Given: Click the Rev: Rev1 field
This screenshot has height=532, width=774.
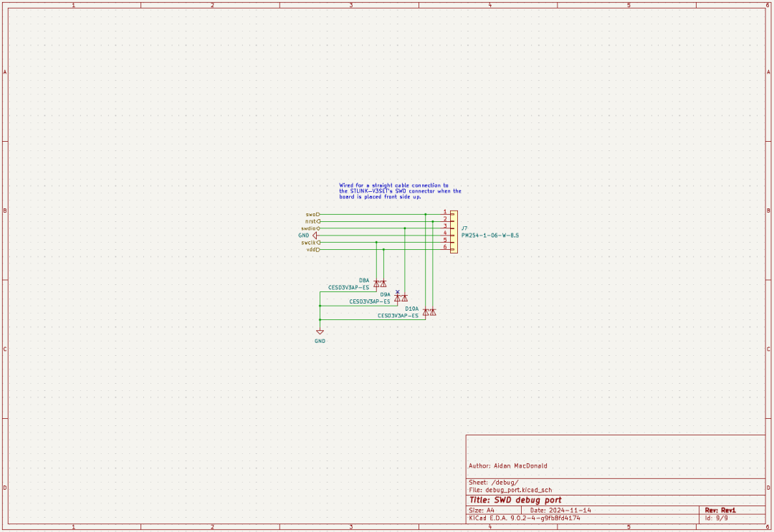Looking at the screenshot, I should click(x=720, y=511).
